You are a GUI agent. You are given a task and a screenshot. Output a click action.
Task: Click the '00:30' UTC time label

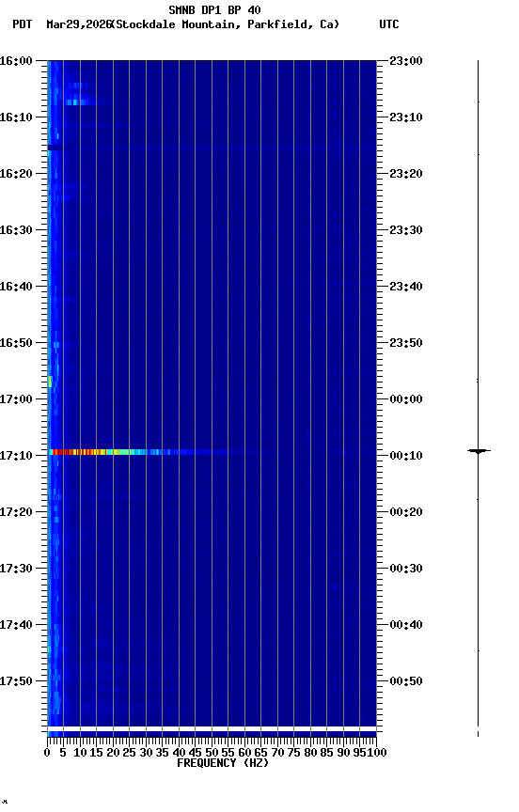tap(406, 570)
